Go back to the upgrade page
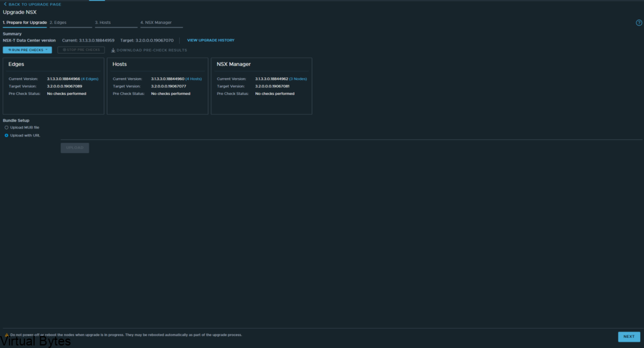The image size is (644, 348). point(33,4)
